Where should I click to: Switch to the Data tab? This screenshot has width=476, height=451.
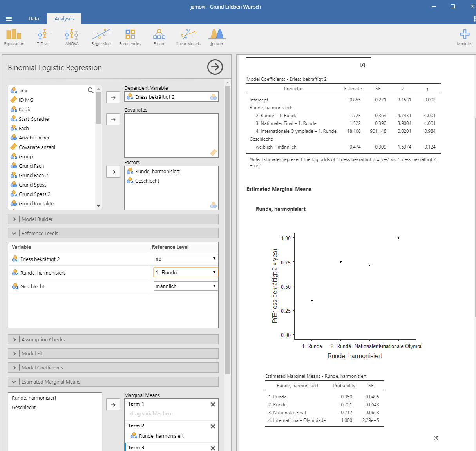(x=34, y=18)
